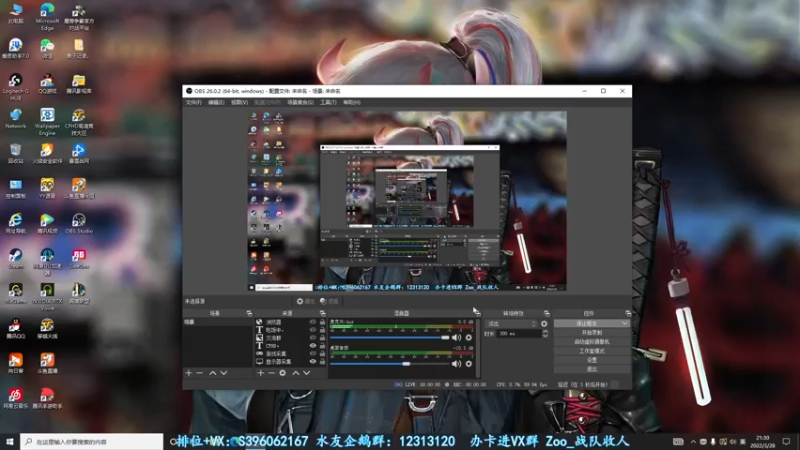The width and height of the screenshot is (800, 450).
Task: Adjust Desktop Audio volume slider
Action: [x=390, y=364]
